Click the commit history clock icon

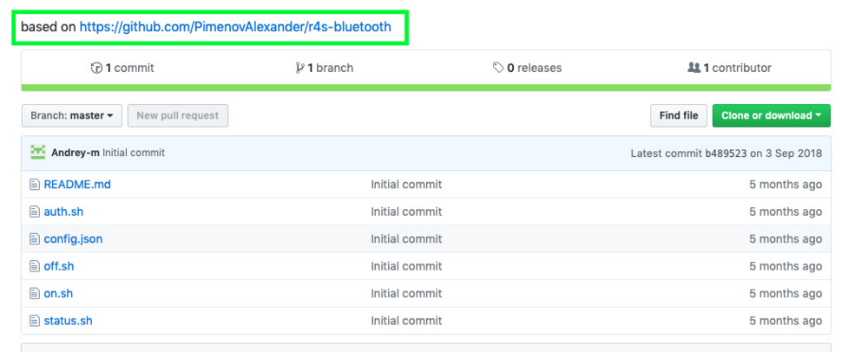coord(96,68)
